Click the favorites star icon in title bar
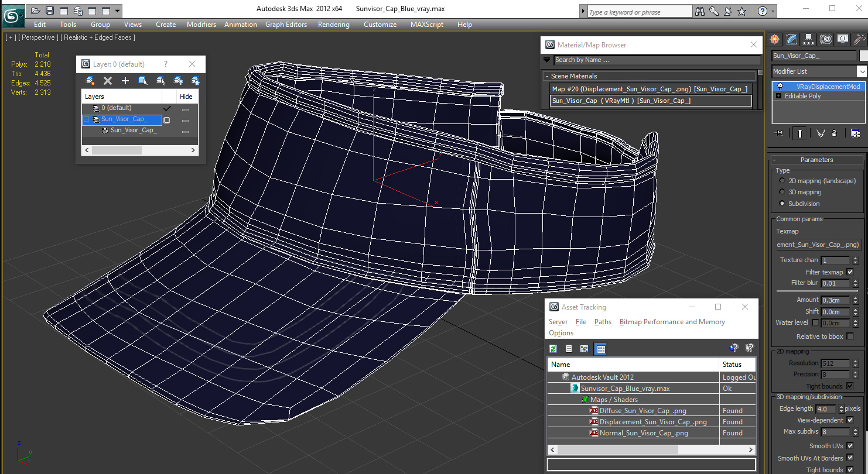 [x=742, y=11]
